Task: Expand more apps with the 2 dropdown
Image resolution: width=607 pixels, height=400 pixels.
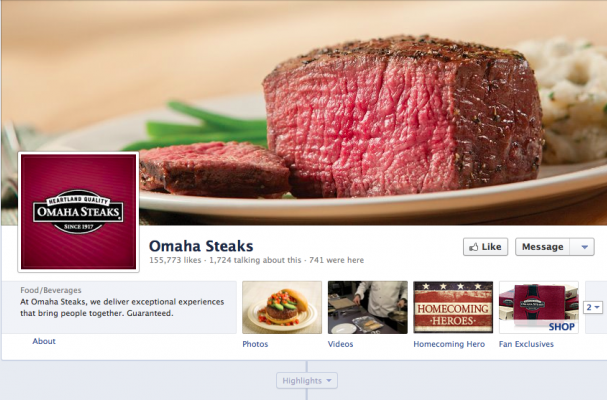Action: click(x=593, y=307)
